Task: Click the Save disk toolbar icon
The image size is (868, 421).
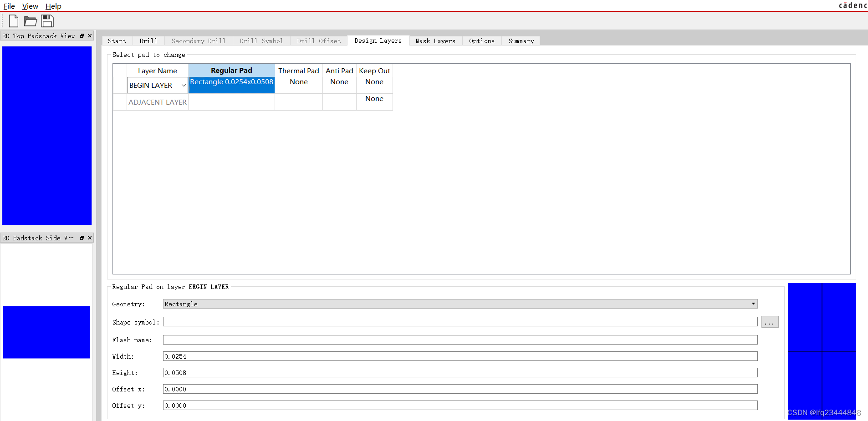Action: [47, 21]
